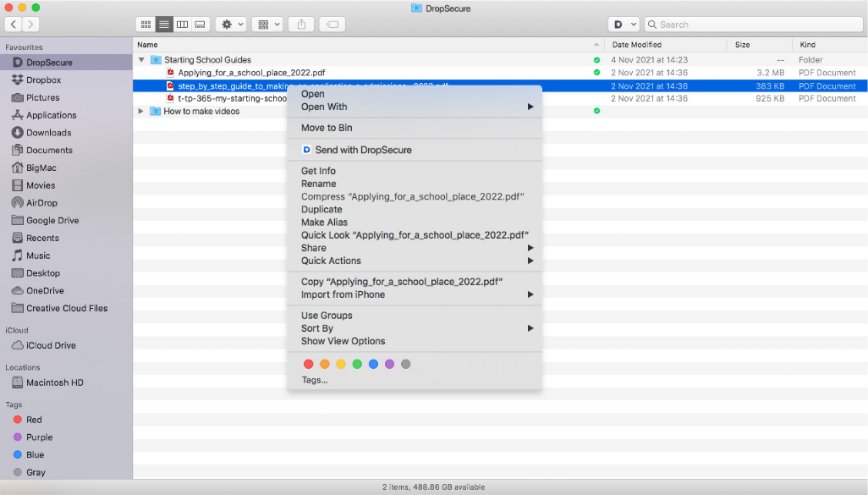The height and width of the screenshot is (495, 868).
Task: Go back with the left arrow button
Action: click(x=14, y=25)
